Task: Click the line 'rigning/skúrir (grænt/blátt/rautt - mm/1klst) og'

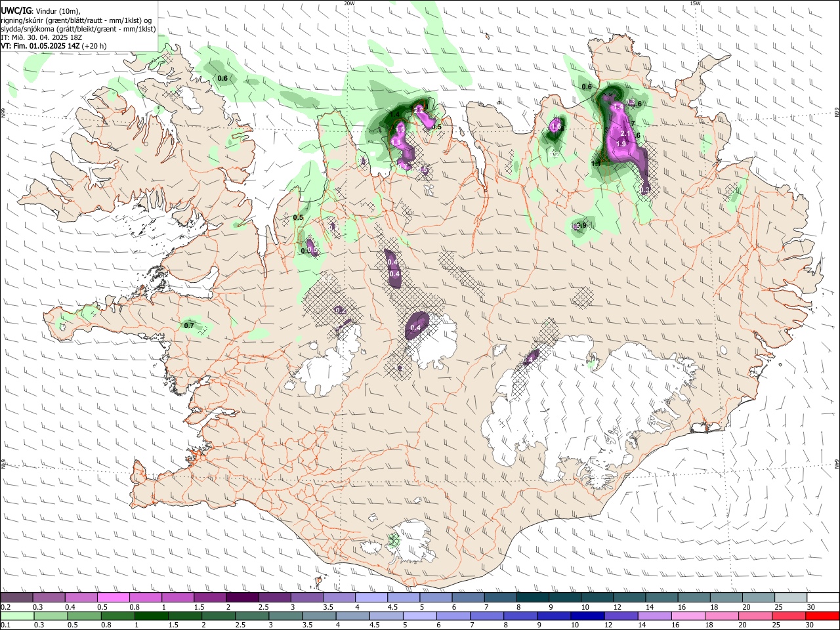Action: tap(77, 20)
